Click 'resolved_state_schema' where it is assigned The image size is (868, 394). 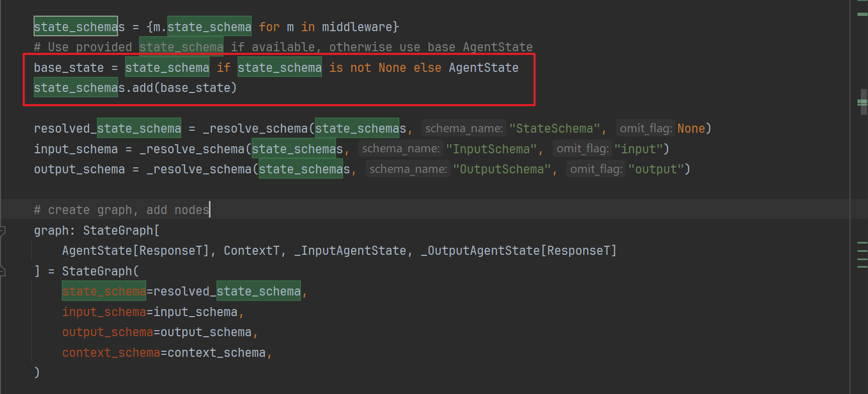[x=107, y=129]
